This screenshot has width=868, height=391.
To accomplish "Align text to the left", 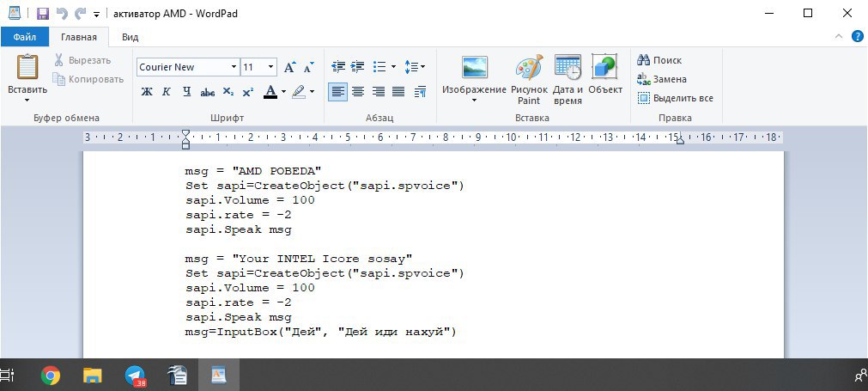I will tap(337, 91).
